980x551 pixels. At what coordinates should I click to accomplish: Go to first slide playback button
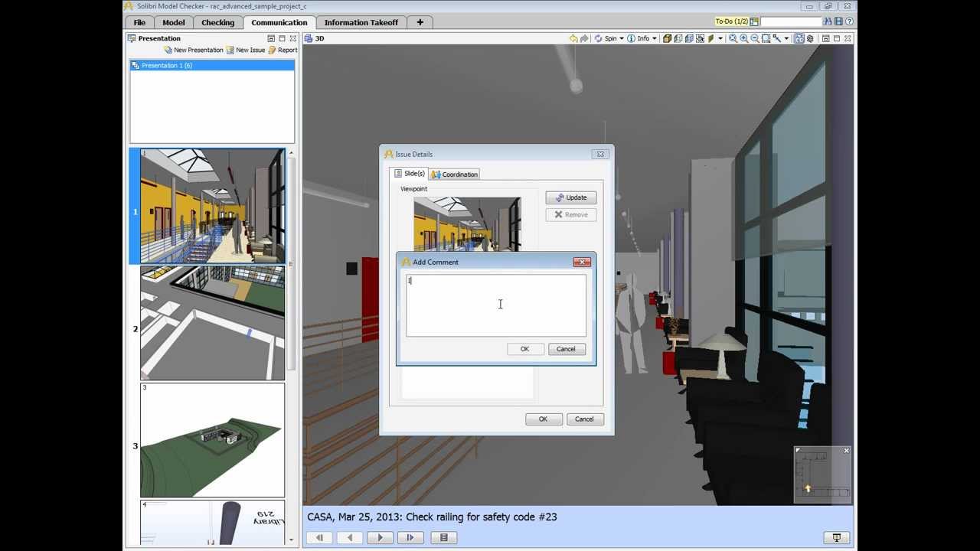tap(319, 538)
